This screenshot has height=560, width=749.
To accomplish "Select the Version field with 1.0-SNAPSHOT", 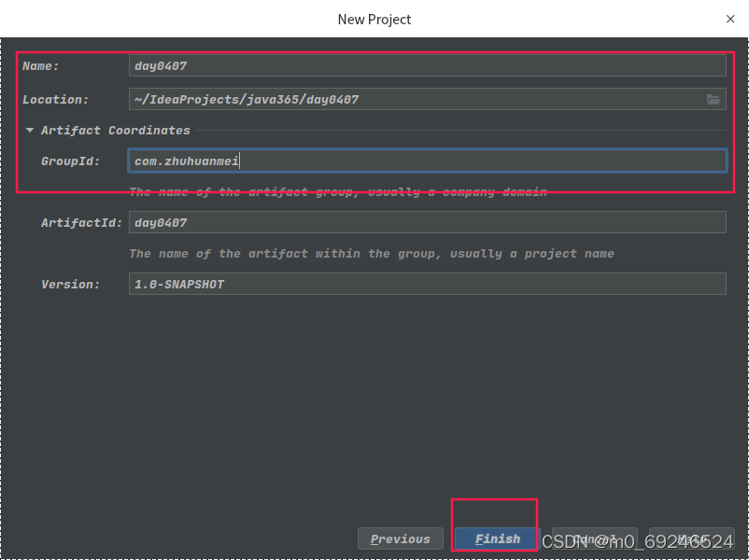I will (x=427, y=284).
